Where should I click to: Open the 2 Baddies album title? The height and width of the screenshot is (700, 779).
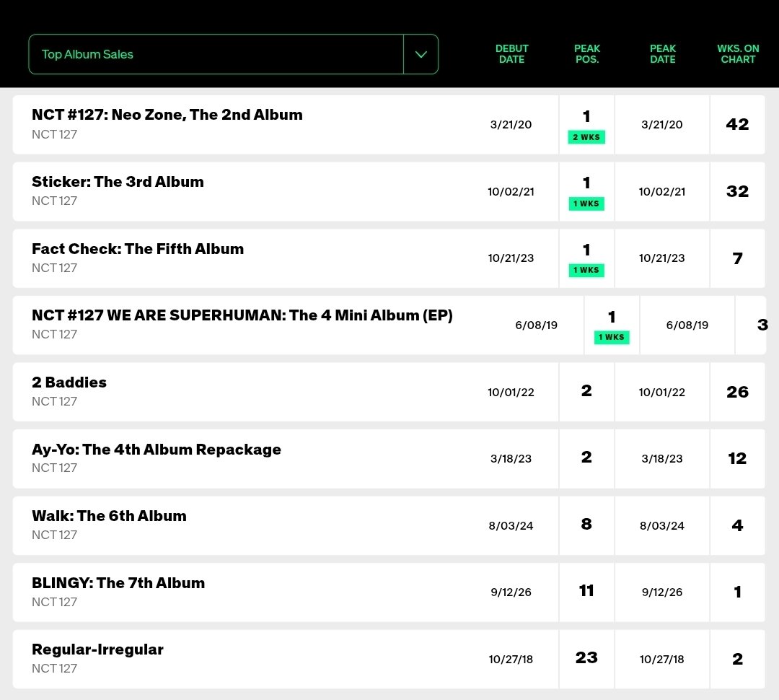69,382
